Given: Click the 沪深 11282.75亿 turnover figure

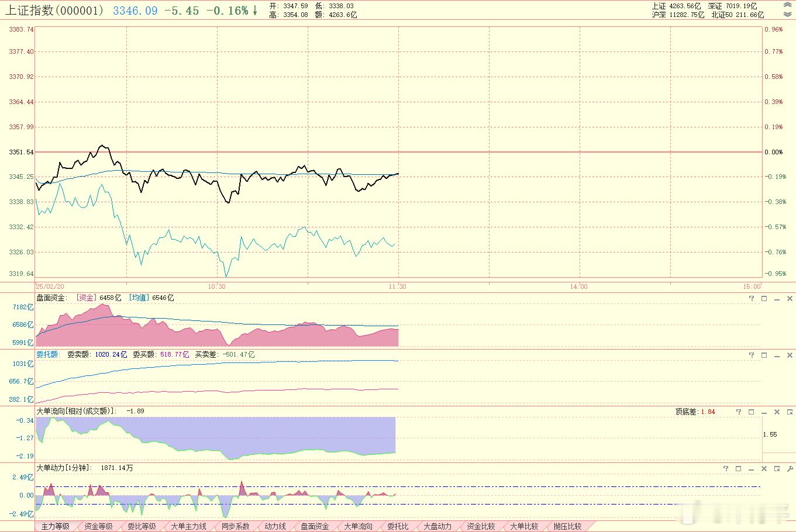Looking at the screenshot, I should [x=678, y=15].
